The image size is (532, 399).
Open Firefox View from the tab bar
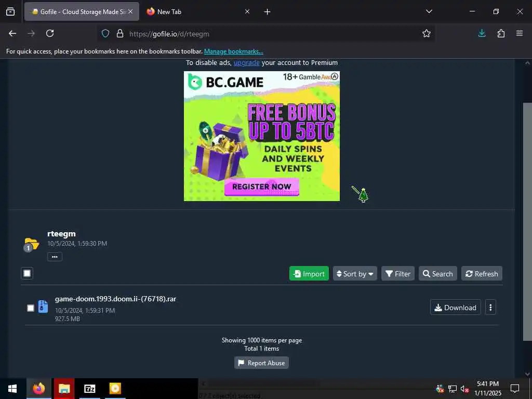(x=10, y=11)
